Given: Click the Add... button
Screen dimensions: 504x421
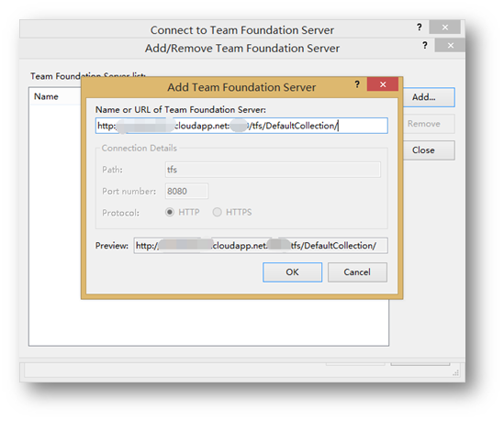Looking at the screenshot, I should coord(429,97).
